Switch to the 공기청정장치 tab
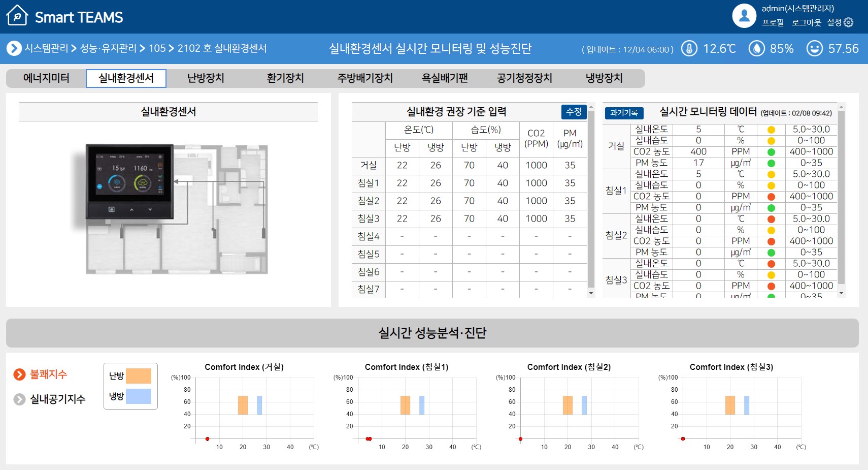Screen dimensions: 868x470 click(524, 78)
